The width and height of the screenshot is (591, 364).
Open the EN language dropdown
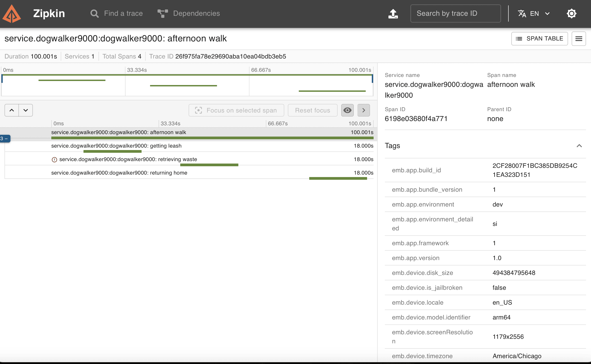(x=534, y=13)
